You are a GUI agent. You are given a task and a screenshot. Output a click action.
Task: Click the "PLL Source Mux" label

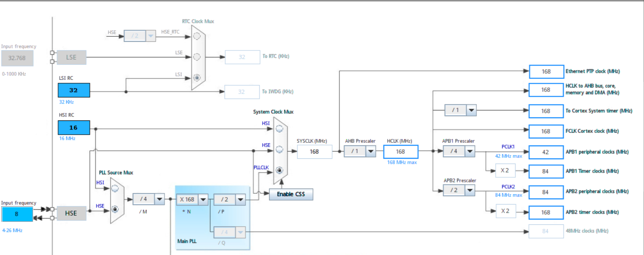coord(116,173)
